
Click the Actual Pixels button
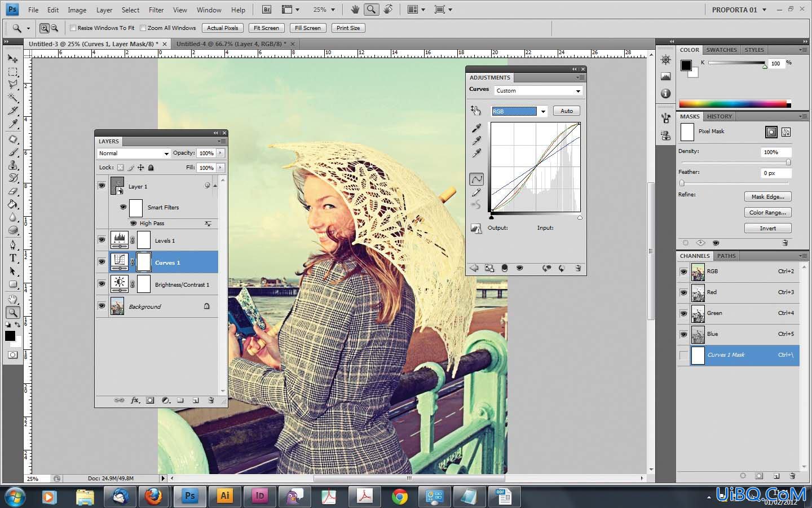click(x=222, y=28)
